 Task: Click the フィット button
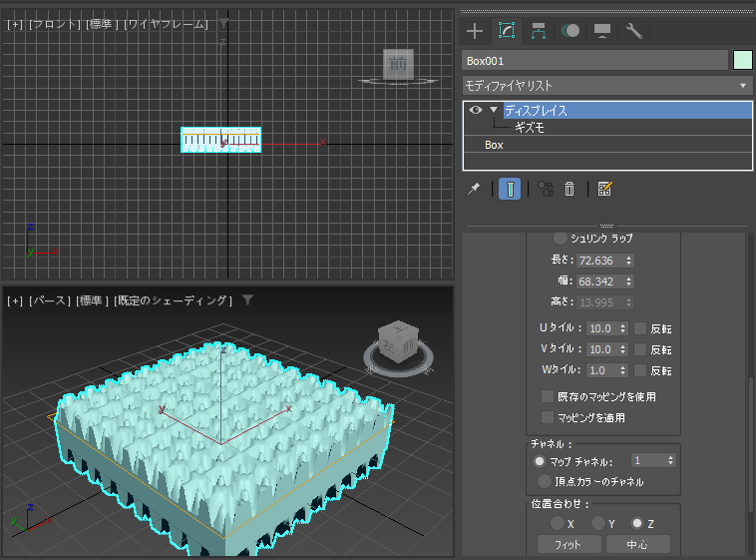point(568,545)
